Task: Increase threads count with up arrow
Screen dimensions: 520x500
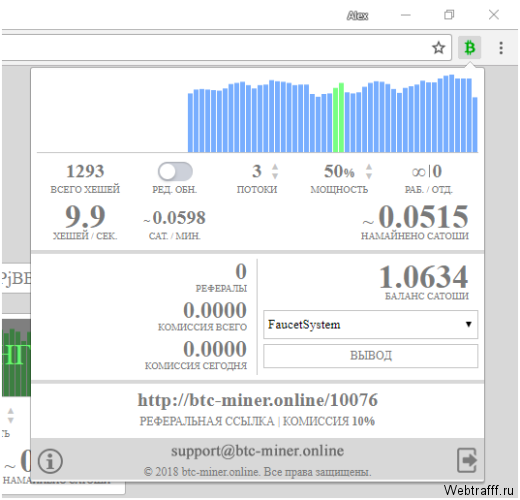Action: pos(275,167)
